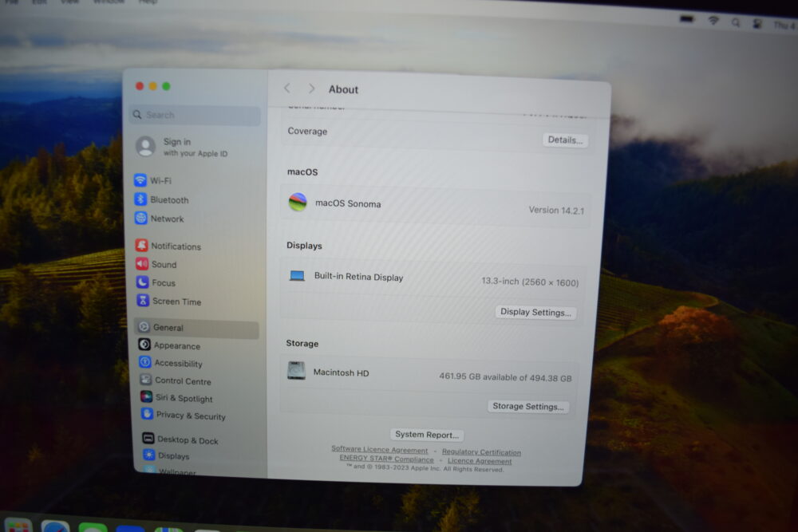Sign in with your Apple ID

coord(182,147)
